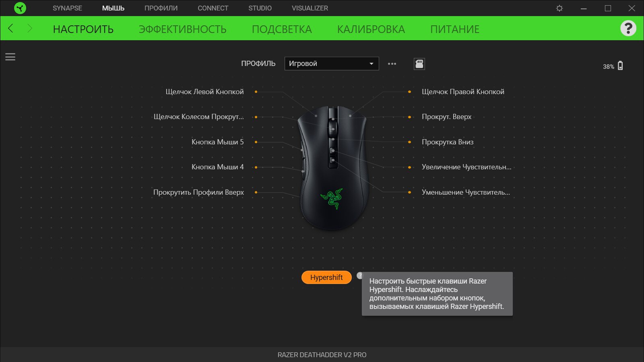Select the КАЛИБРОВКА tab
The width and height of the screenshot is (644, 362).
[x=371, y=29]
